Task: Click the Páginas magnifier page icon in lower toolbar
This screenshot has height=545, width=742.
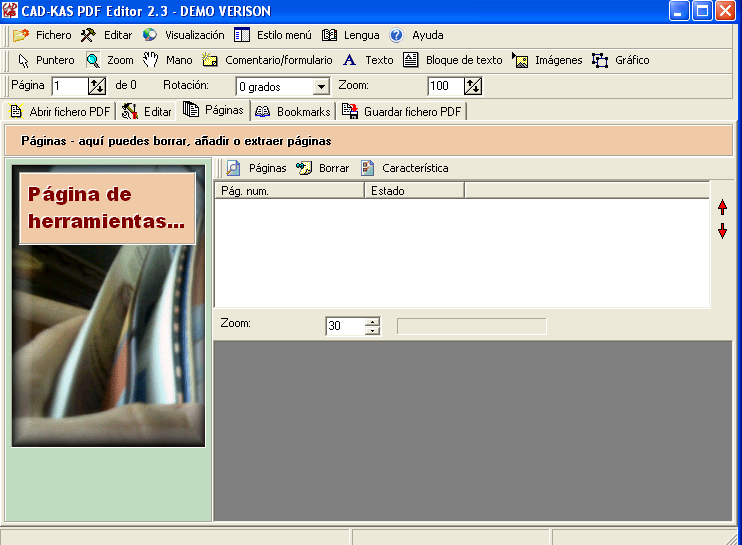Action: point(233,168)
